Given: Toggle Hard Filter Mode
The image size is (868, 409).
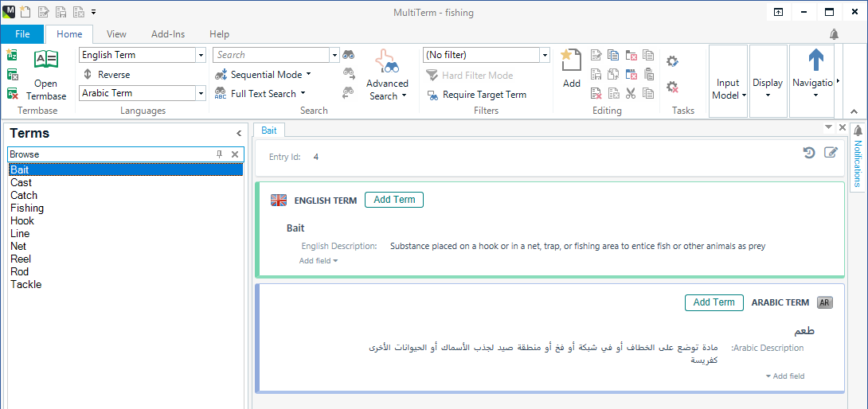Looking at the screenshot, I should (469, 76).
